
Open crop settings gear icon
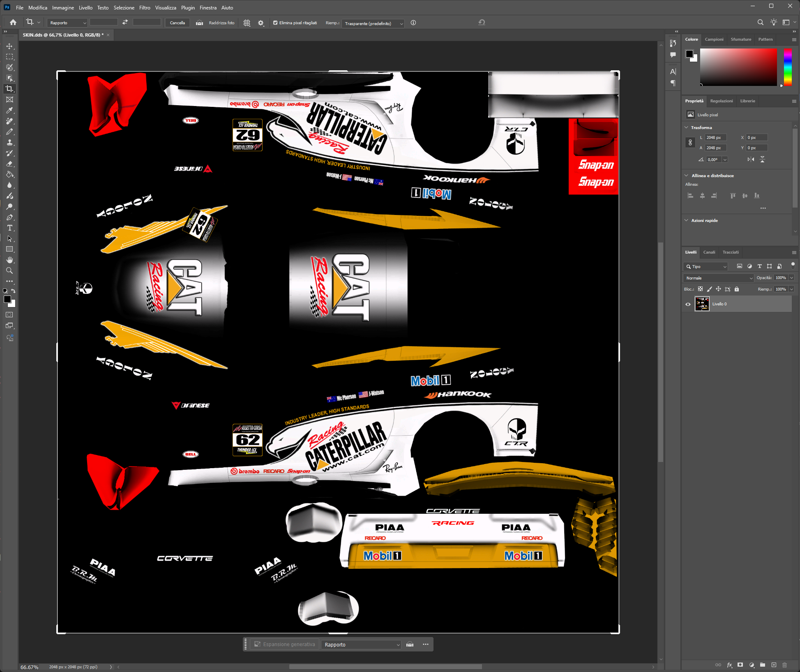(261, 23)
